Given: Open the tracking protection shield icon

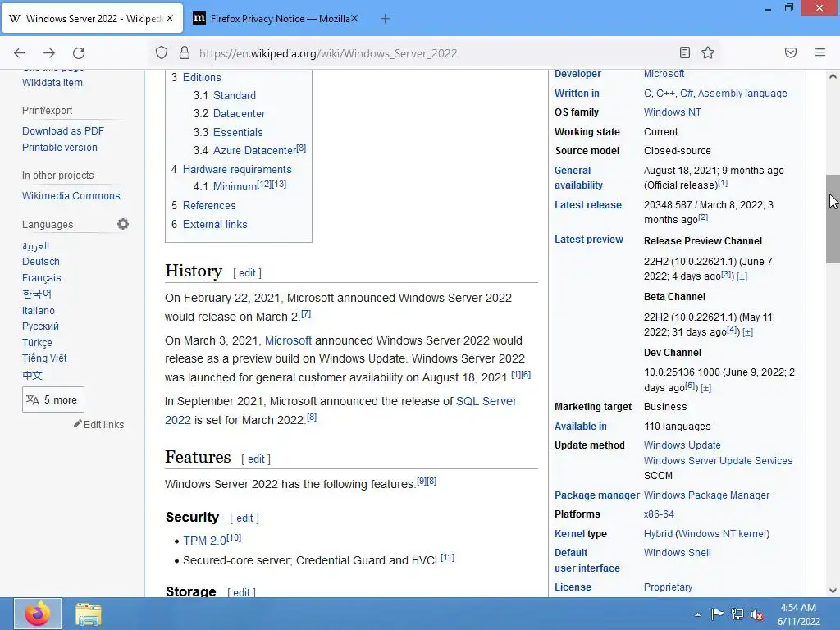Looking at the screenshot, I should click(x=162, y=53).
